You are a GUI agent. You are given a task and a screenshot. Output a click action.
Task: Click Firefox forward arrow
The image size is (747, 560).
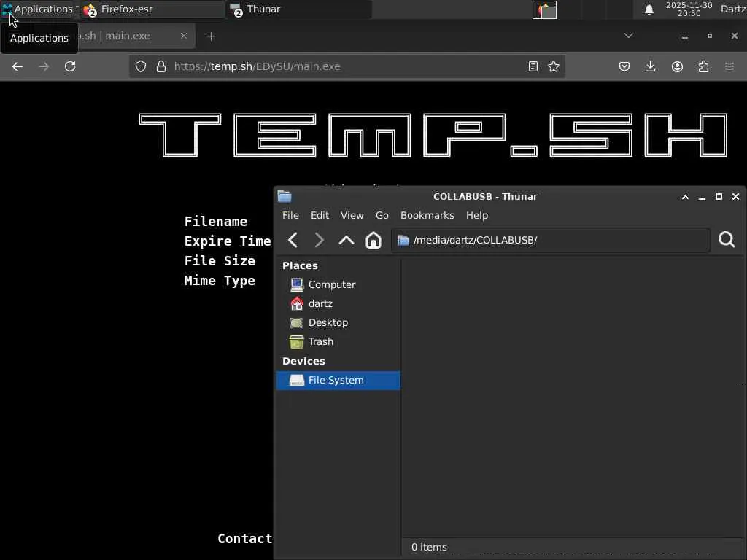point(44,66)
